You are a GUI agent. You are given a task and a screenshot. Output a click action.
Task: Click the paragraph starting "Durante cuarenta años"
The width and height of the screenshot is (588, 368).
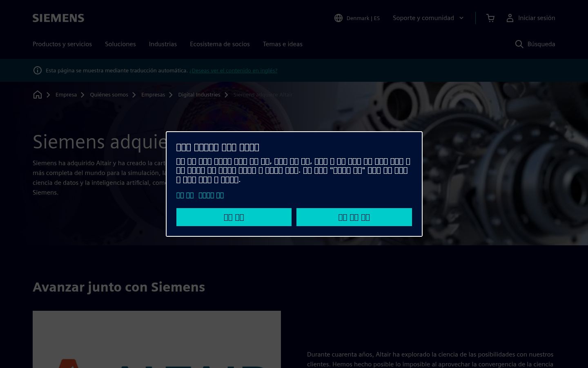[430, 359]
